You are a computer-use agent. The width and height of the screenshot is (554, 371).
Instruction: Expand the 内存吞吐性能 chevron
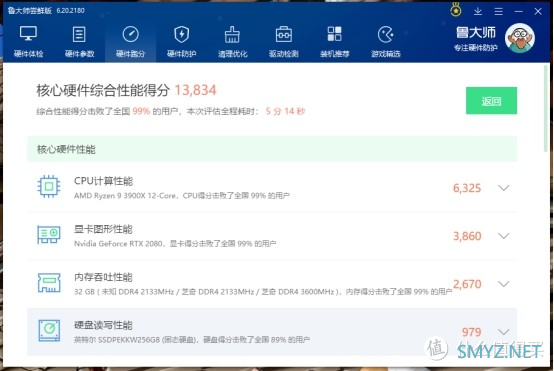click(503, 284)
